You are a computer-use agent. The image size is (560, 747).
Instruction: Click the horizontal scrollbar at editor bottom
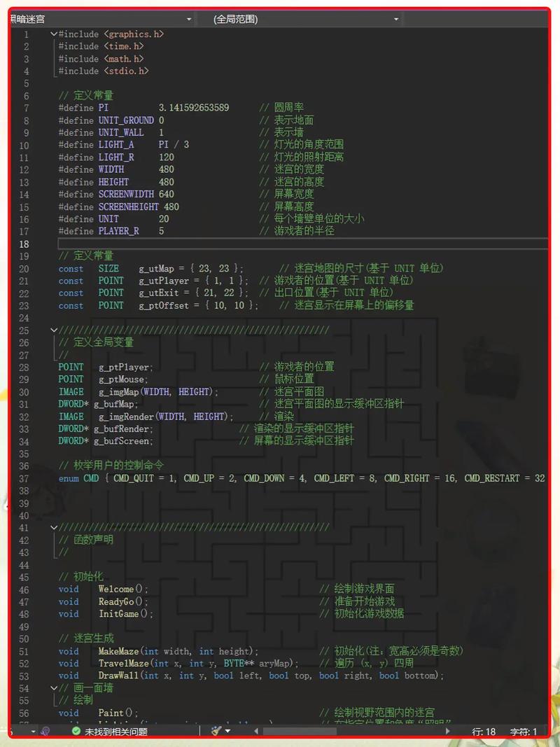tap(350, 731)
